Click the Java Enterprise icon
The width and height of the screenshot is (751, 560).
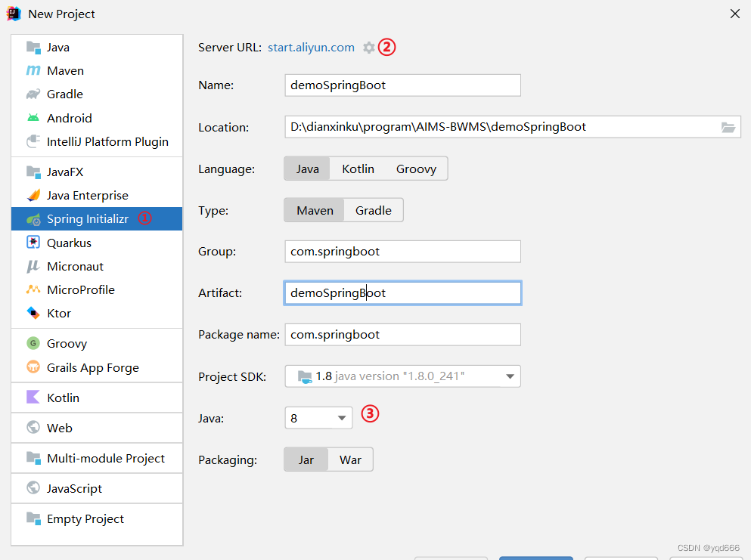(x=33, y=195)
